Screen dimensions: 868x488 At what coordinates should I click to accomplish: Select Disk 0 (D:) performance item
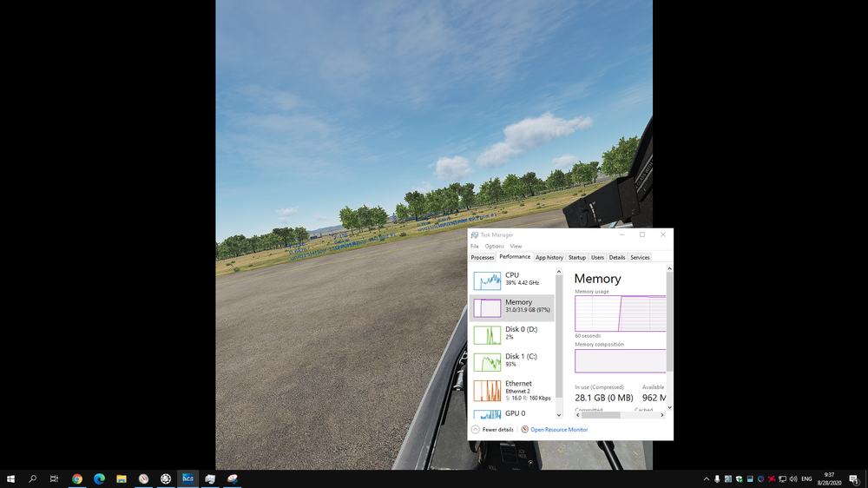(511, 334)
